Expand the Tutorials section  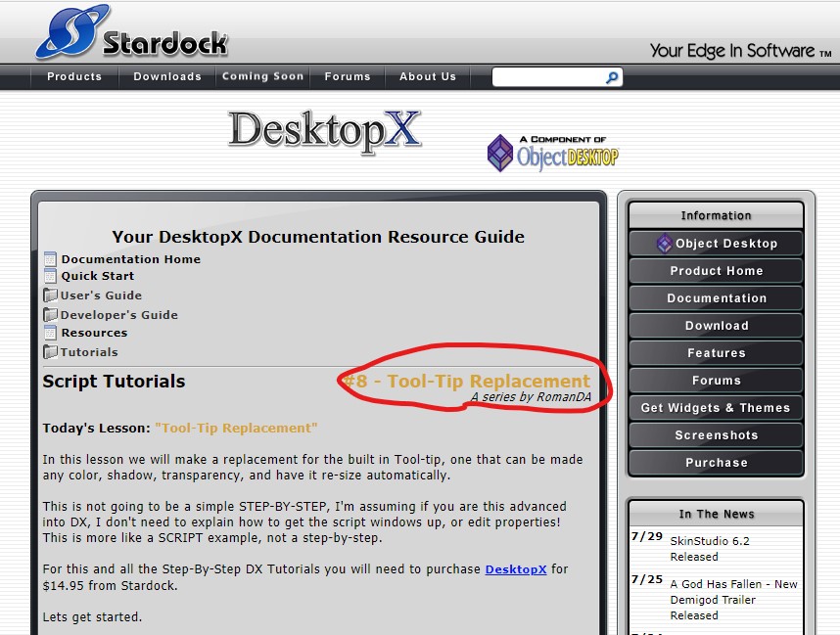pyautogui.click(x=89, y=352)
